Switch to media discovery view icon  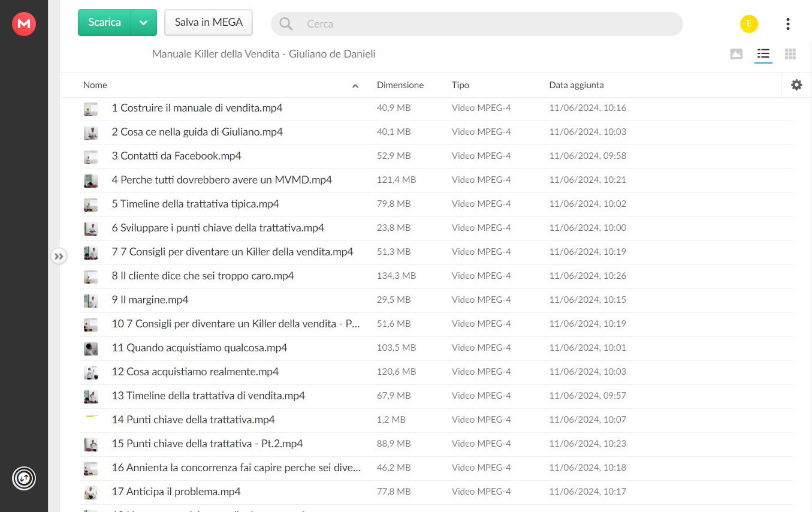[x=736, y=54]
